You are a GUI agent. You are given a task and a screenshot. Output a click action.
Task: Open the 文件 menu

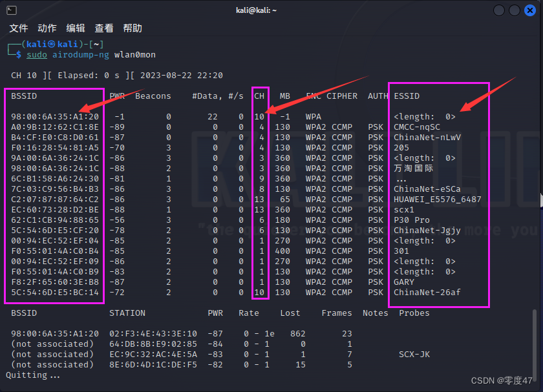[18, 28]
